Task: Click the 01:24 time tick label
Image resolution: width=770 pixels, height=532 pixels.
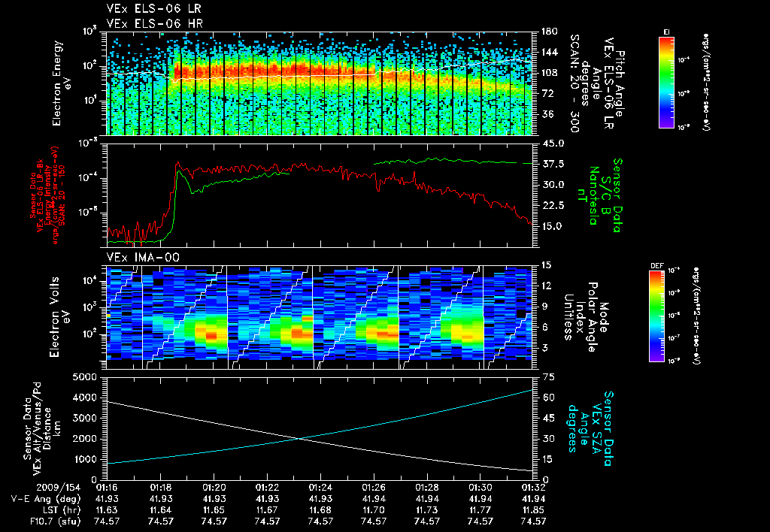Action: pyautogui.click(x=320, y=488)
